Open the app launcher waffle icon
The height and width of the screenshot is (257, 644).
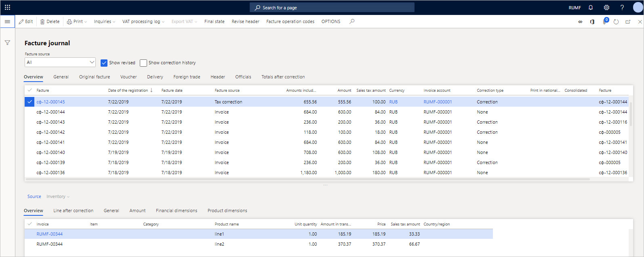tap(7, 7)
